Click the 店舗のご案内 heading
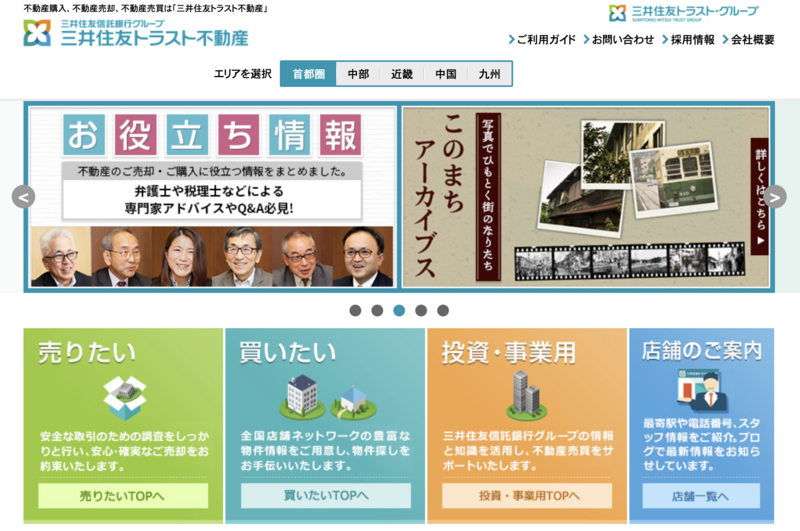 pos(702,351)
